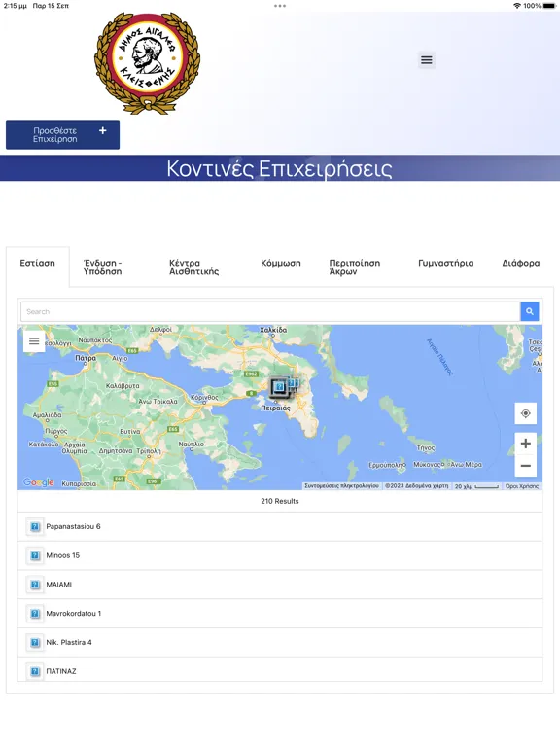Switch to the Κόμμωση tab

(x=280, y=263)
